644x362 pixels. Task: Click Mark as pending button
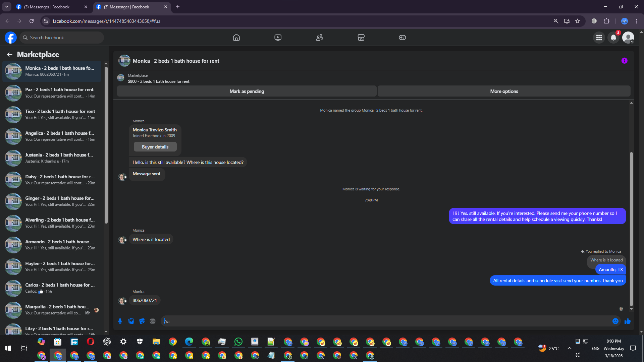(247, 91)
